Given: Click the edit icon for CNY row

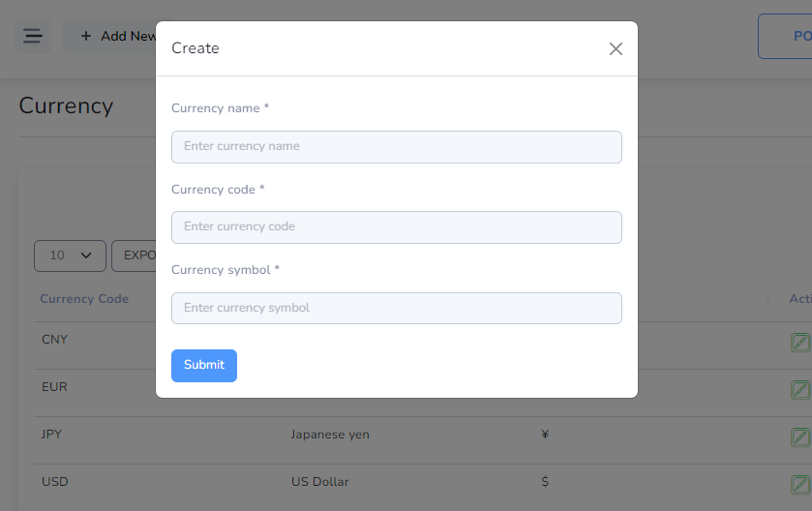Looking at the screenshot, I should coord(800,343).
